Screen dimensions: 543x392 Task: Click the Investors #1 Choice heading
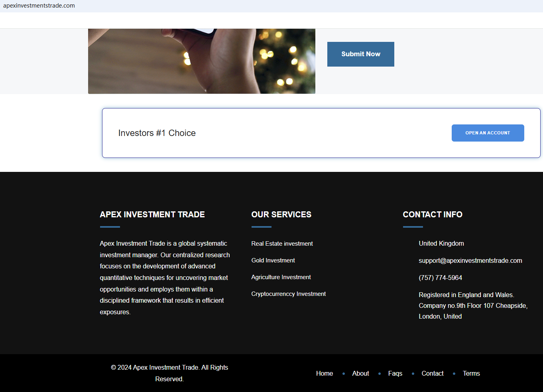(157, 133)
